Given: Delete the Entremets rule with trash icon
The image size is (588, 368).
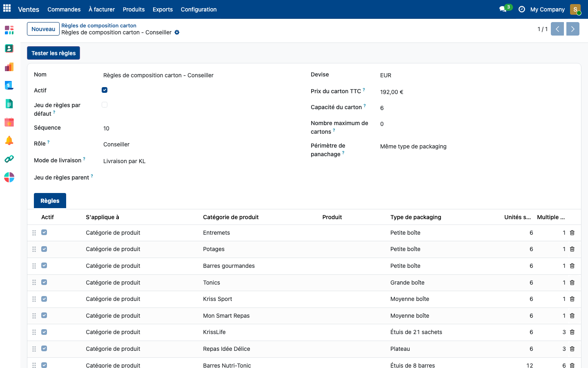Looking at the screenshot, I should point(572,233).
